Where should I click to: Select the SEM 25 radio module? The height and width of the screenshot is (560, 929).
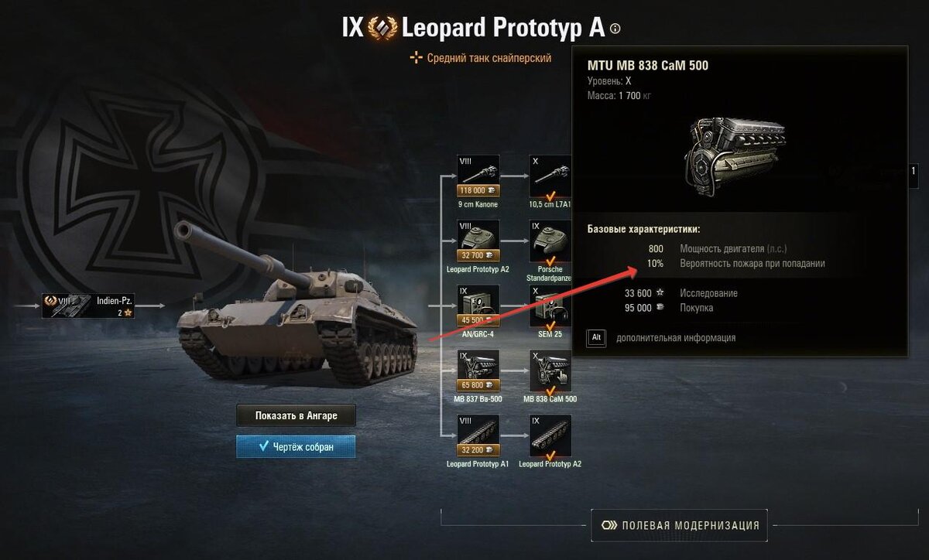(x=550, y=306)
